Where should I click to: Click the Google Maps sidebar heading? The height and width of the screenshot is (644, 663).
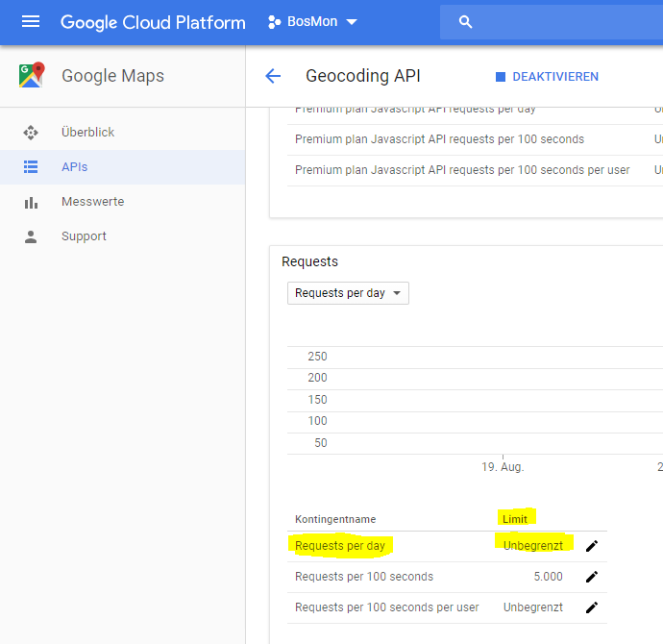pyautogui.click(x=112, y=76)
